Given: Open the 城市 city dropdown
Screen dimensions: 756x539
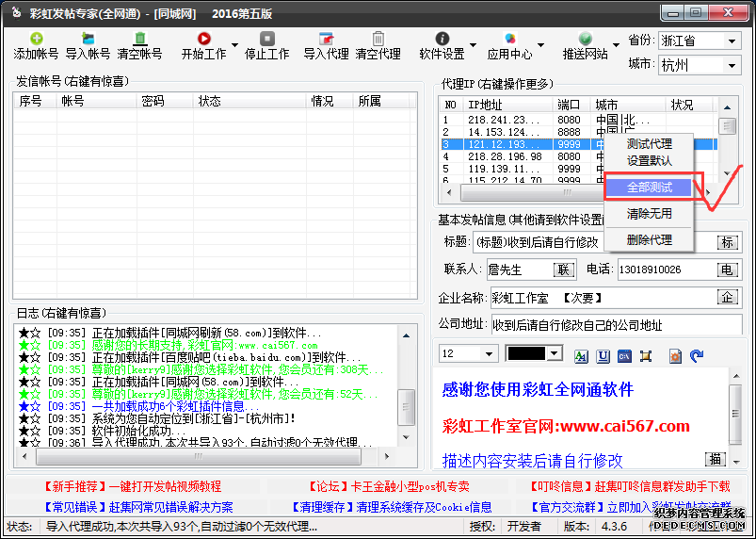Looking at the screenshot, I should [732, 65].
